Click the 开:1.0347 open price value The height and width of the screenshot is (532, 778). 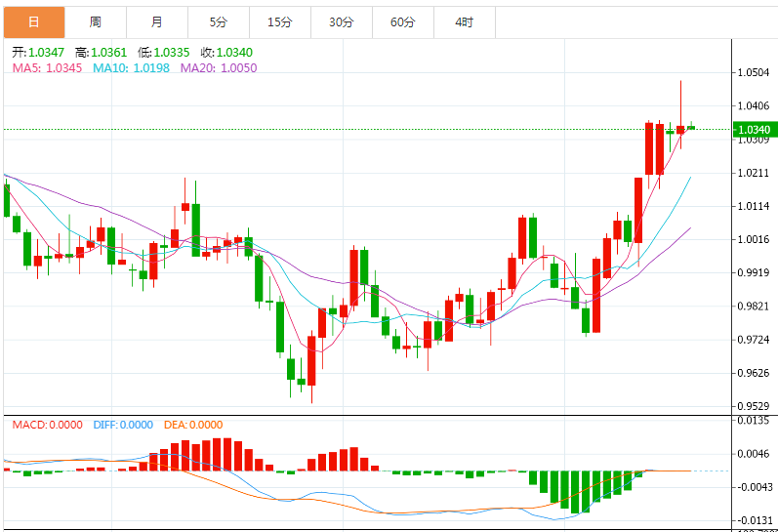tap(38, 52)
